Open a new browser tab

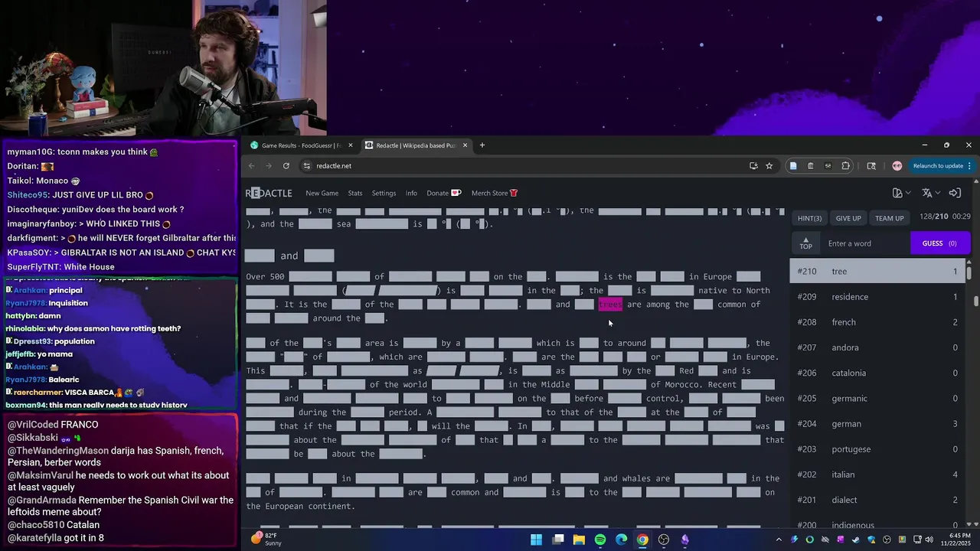click(482, 145)
